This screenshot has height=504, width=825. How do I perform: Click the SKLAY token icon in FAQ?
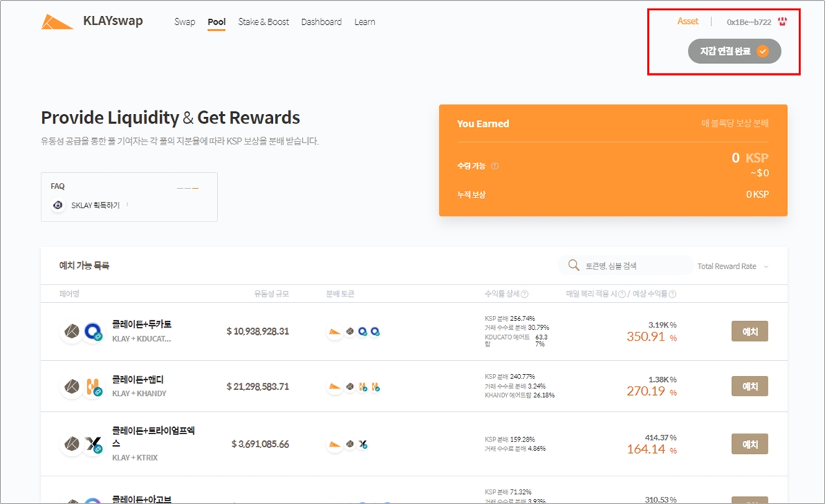pos(58,206)
